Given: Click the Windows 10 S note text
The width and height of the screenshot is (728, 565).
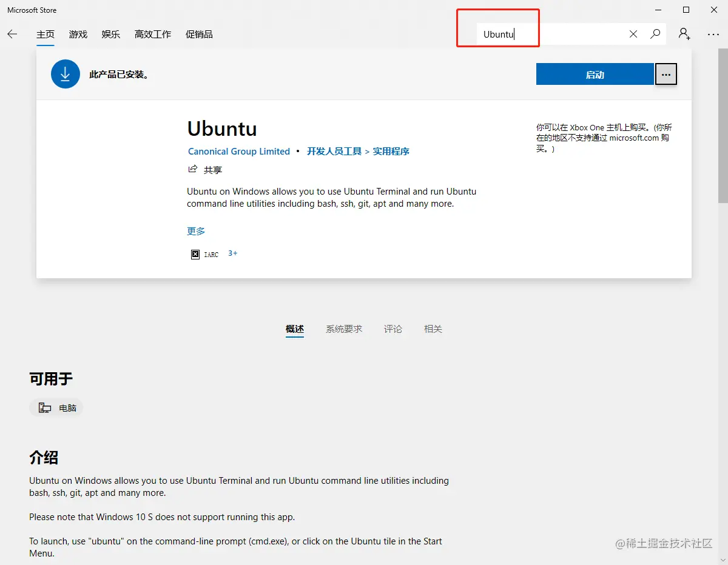Looking at the screenshot, I should [x=162, y=517].
